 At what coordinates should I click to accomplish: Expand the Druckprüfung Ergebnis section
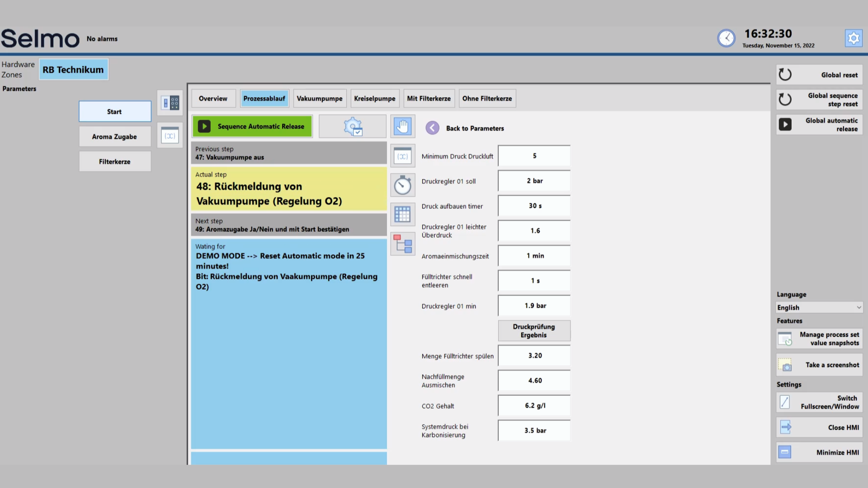[x=534, y=331]
